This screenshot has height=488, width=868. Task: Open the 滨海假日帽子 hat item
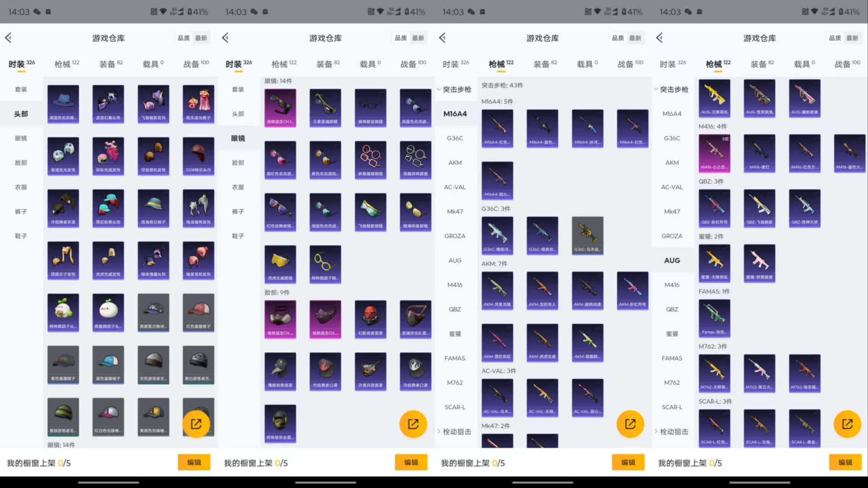tap(153, 208)
